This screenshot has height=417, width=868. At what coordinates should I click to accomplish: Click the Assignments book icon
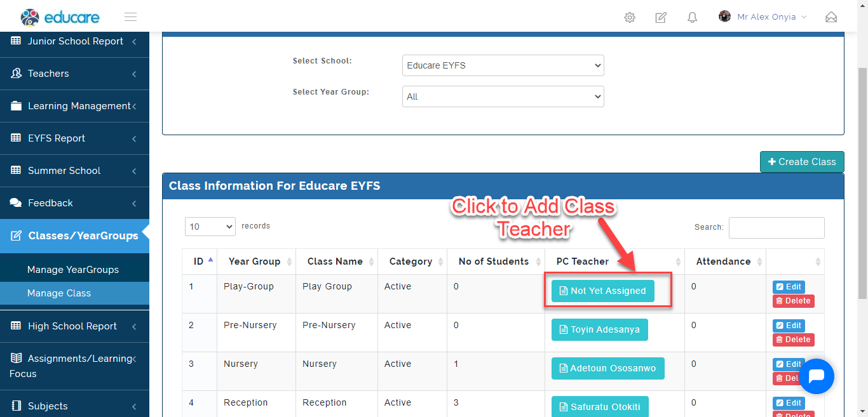coord(16,359)
